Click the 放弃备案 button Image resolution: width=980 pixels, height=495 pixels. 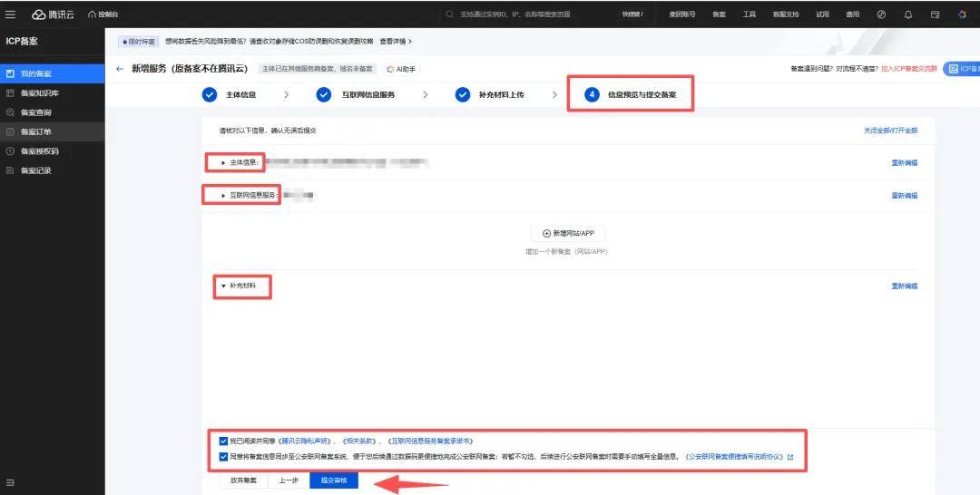click(243, 480)
